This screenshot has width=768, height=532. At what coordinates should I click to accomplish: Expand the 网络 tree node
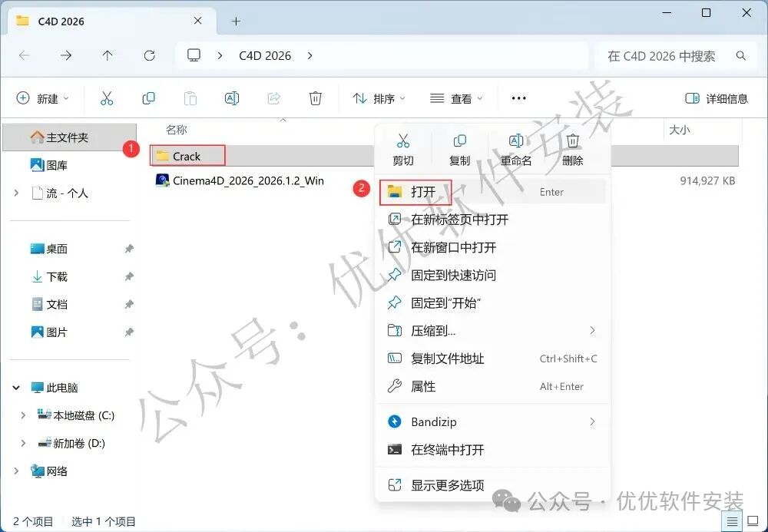[x=17, y=471]
